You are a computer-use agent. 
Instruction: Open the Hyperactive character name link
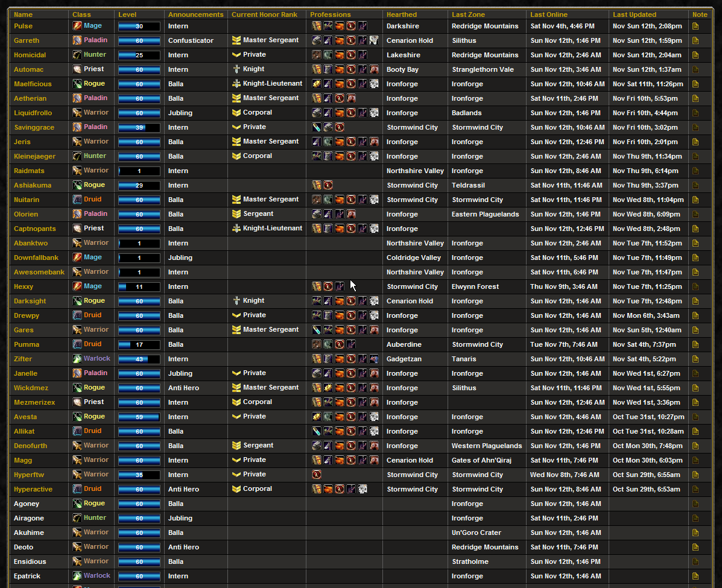33,489
